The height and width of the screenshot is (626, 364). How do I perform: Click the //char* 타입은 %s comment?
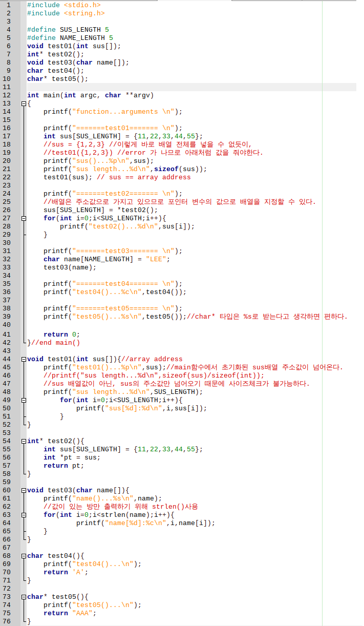coord(267,317)
